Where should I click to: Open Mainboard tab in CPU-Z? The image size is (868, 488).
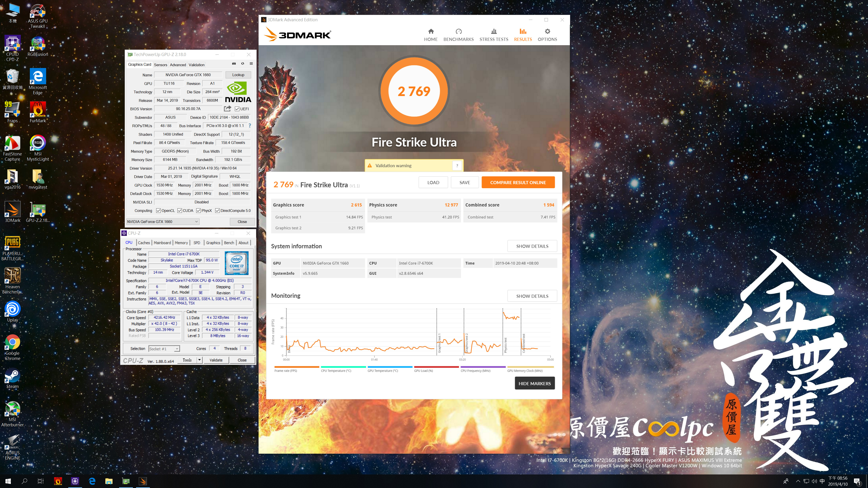tap(162, 242)
